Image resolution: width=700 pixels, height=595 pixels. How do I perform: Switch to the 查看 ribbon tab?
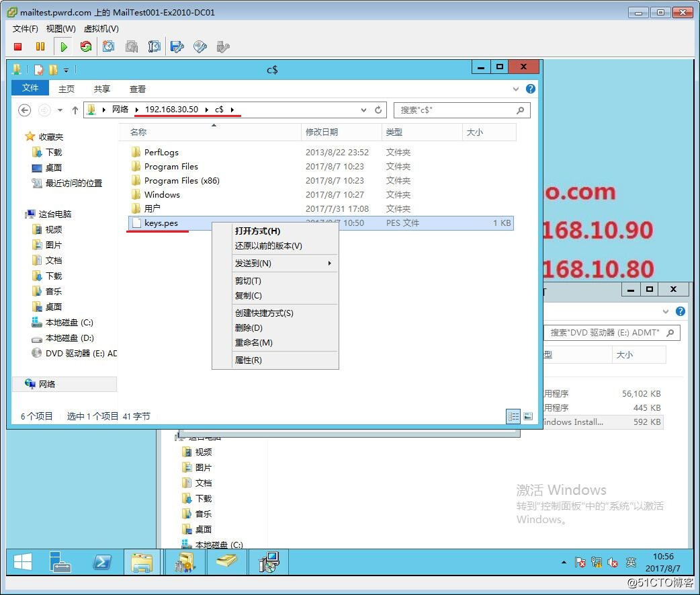138,89
